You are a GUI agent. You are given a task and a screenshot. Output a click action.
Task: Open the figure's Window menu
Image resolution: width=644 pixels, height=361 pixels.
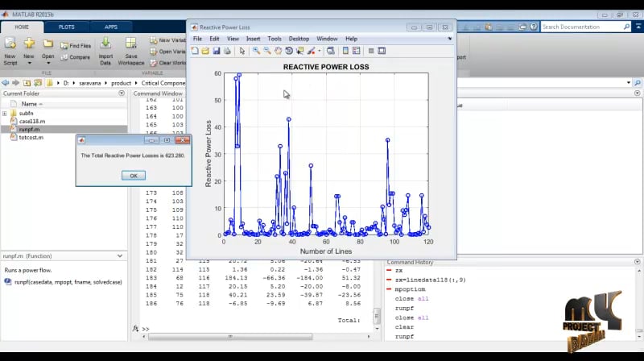tap(327, 39)
